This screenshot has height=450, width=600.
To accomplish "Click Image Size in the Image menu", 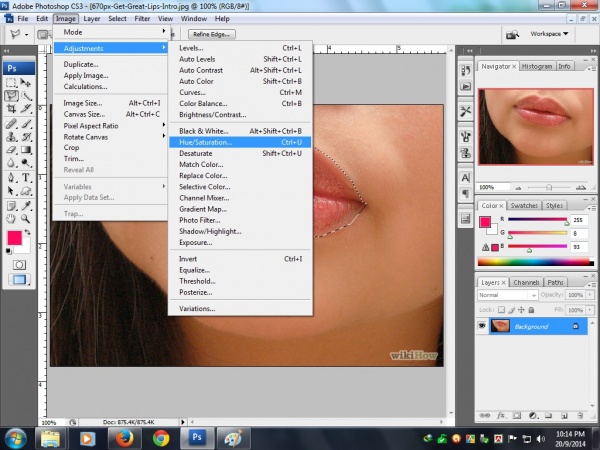I will tap(82, 102).
